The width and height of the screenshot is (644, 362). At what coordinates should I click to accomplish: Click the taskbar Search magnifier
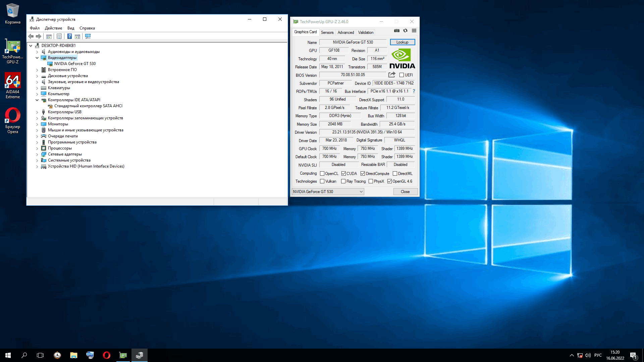(24, 355)
